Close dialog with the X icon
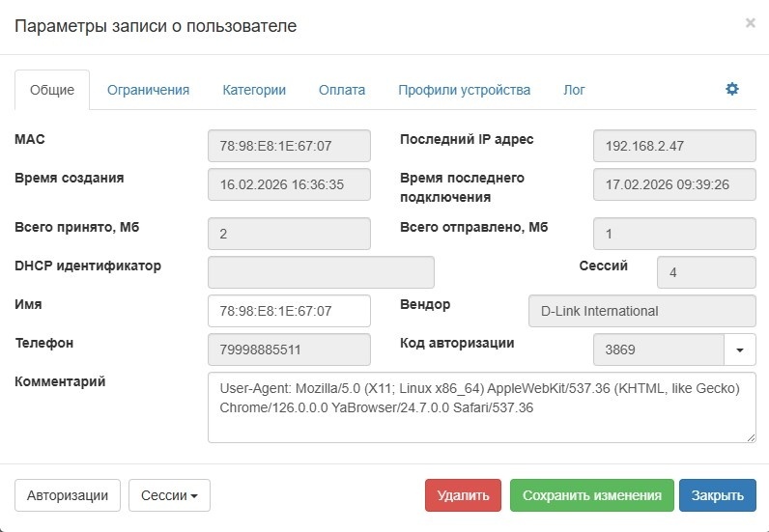This screenshot has width=769, height=532. tap(750, 23)
